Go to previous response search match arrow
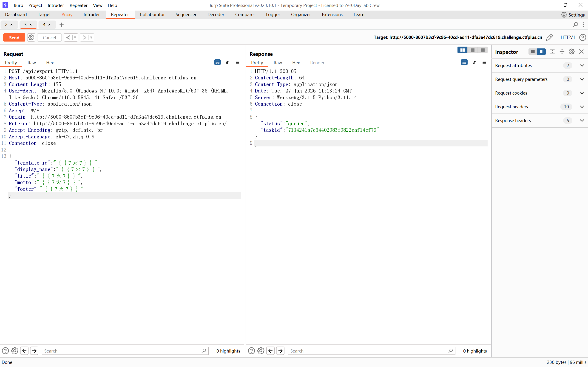This screenshot has width=588, height=367. click(270, 351)
